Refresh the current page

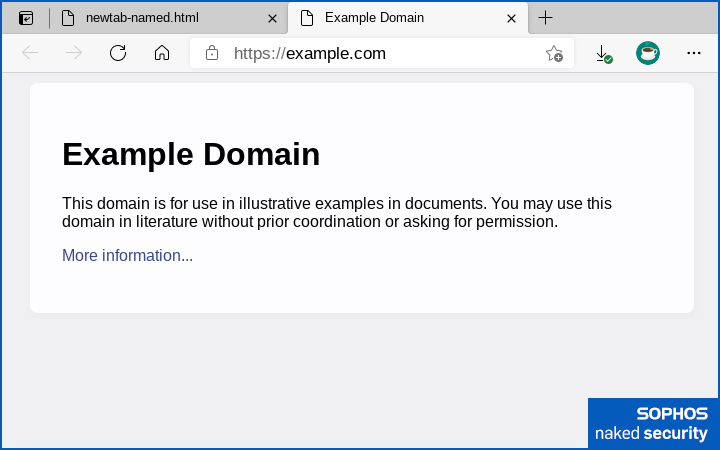pyautogui.click(x=118, y=54)
